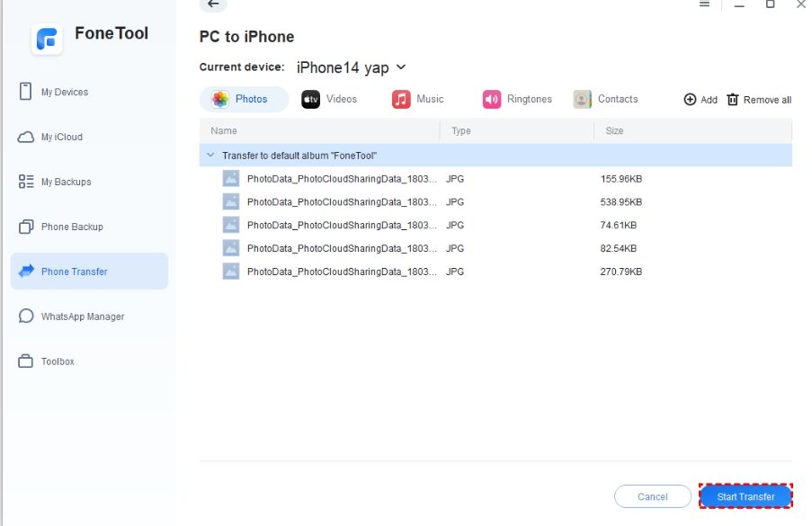Image resolution: width=812 pixels, height=526 pixels.
Task: Open the hamburger menu icon
Action: click(704, 4)
